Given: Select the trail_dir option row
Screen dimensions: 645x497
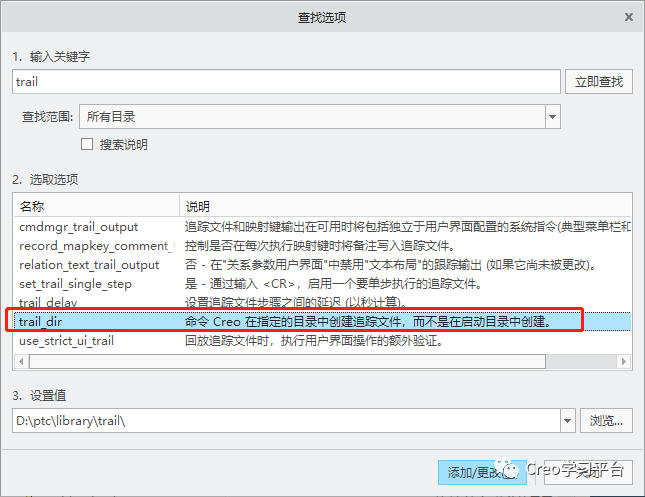Looking at the screenshot, I should [322, 321].
